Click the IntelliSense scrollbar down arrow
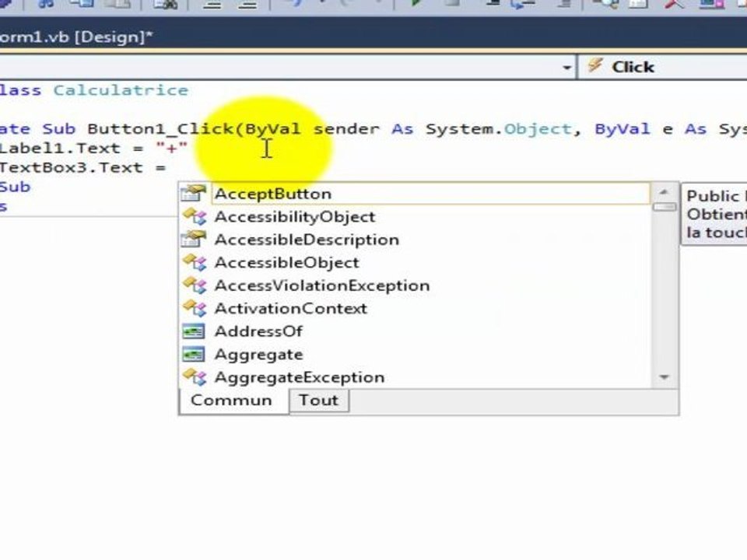 click(x=664, y=377)
